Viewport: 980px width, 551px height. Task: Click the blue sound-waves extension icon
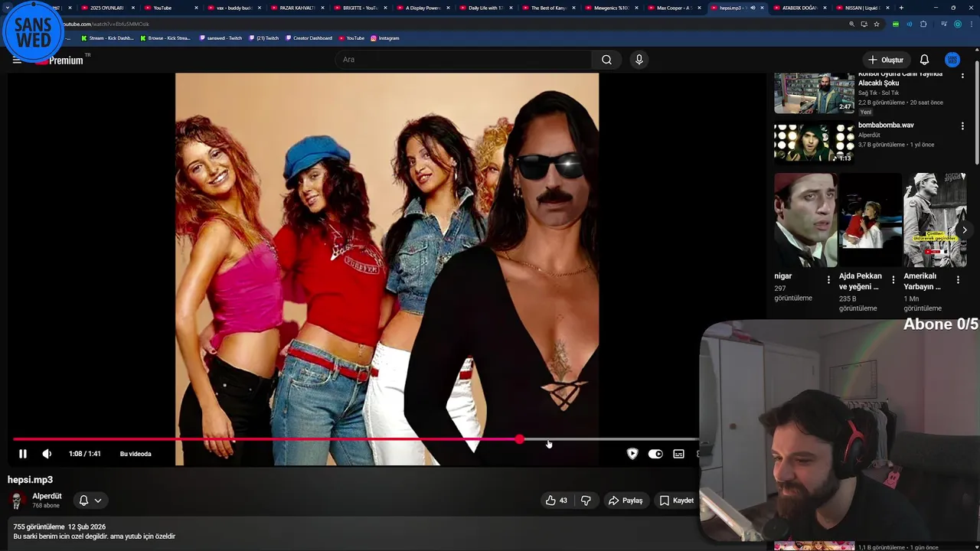click(910, 24)
